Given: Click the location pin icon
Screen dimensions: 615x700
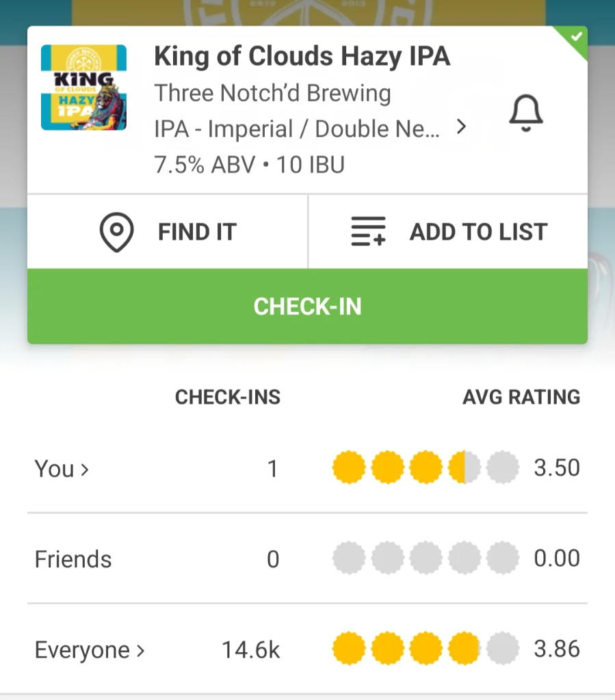Looking at the screenshot, I should (116, 232).
